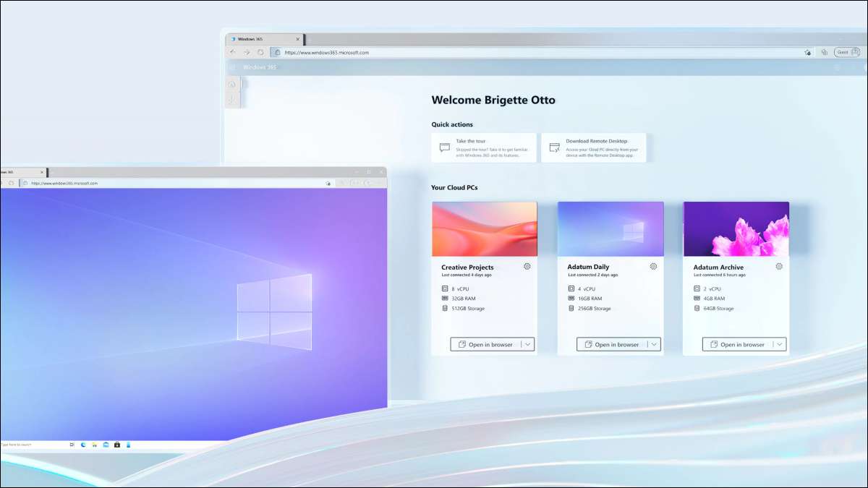Select Download Remote Desktop quick action

coord(593,147)
